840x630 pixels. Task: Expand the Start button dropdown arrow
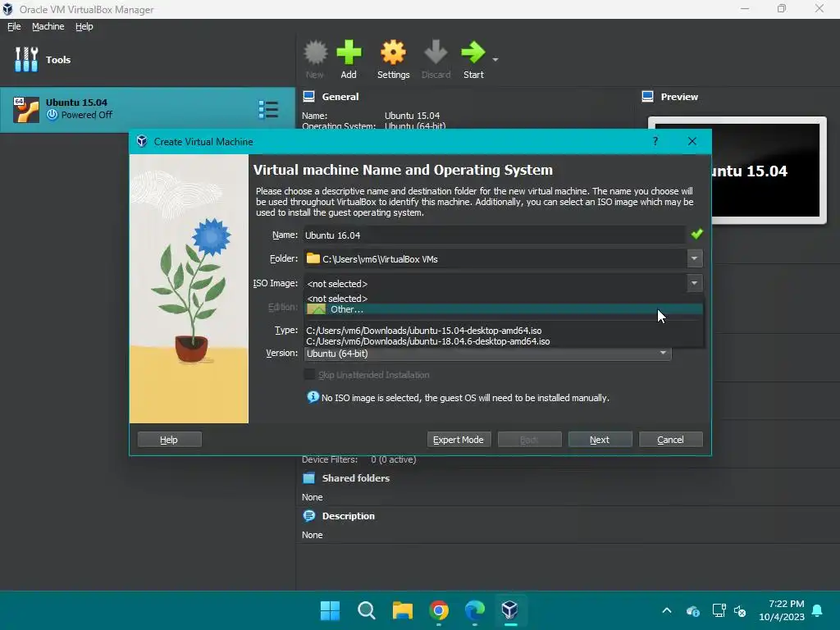[495, 59]
